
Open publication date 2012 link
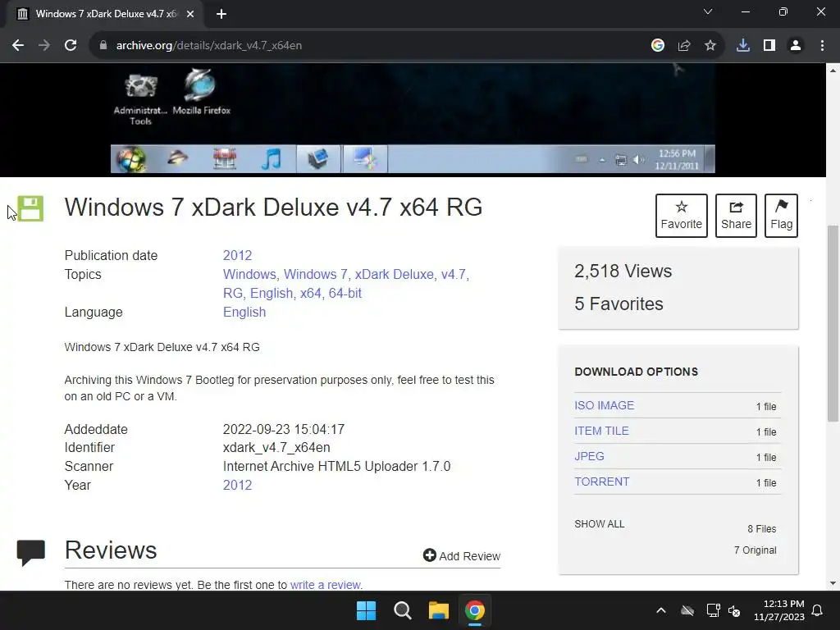pos(237,256)
